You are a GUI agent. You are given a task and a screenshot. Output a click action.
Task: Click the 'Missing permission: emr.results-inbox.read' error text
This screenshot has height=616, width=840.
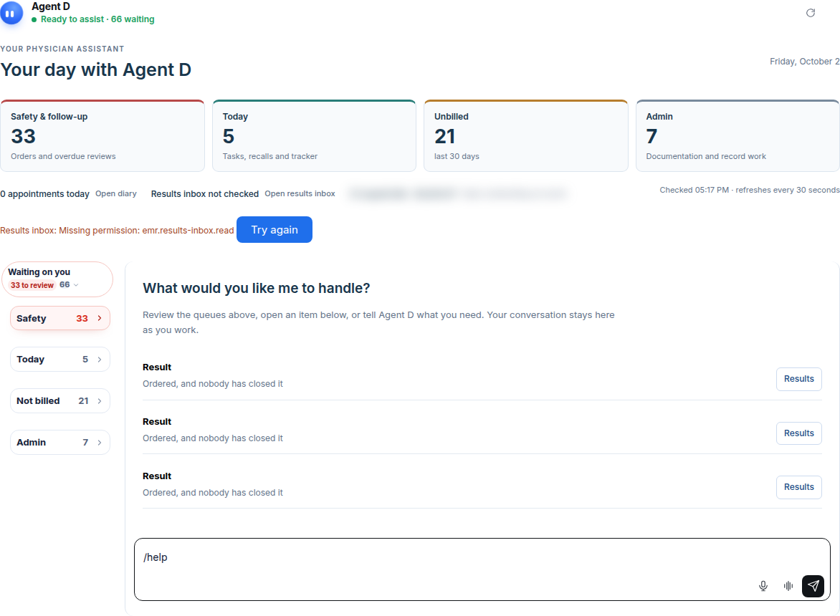click(x=146, y=231)
